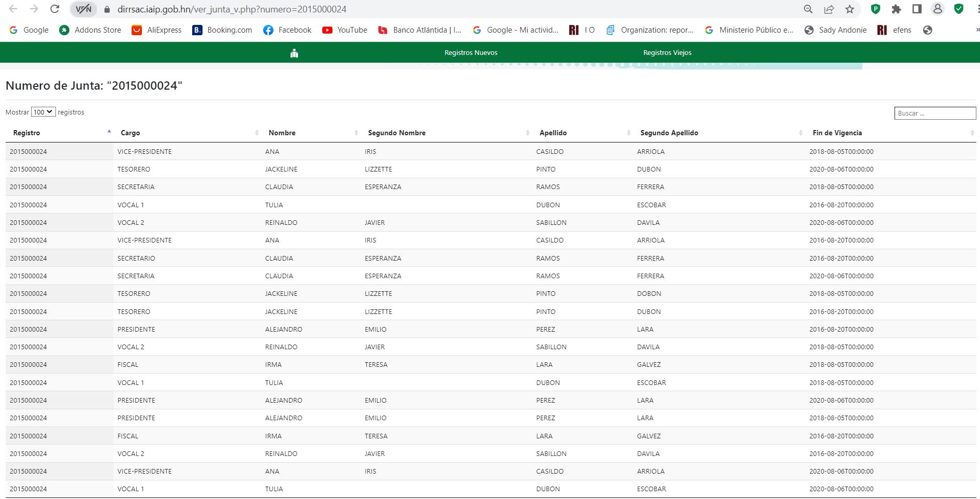Open Ministerio Público bookmark
The height and width of the screenshot is (499, 980).
click(x=749, y=30)
